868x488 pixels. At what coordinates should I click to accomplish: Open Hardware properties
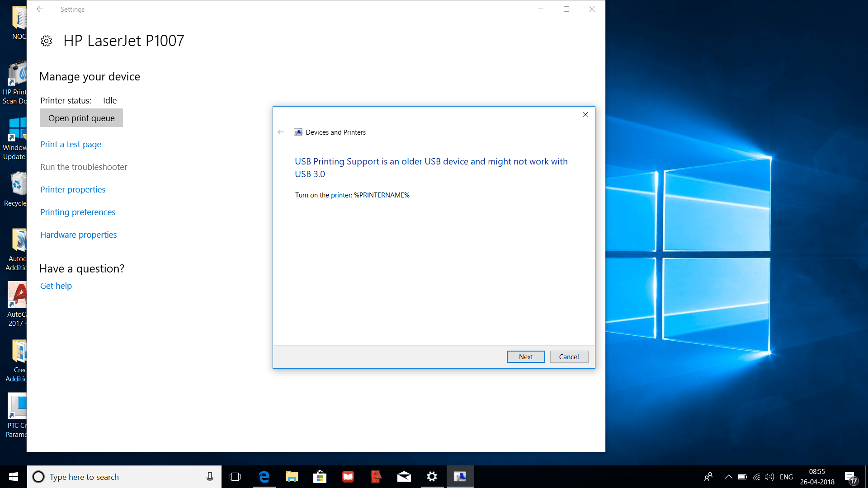pyautogui.click(x=78, y=235)
